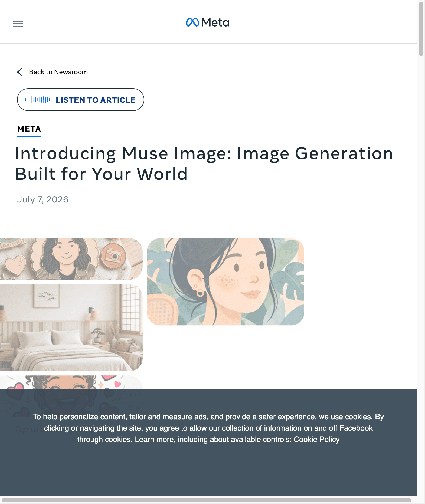Image resolution: width=425 pixels, height=504 pixels.
Task: Click the article headline Introducing Muse Image
Action: pos(204,163)
